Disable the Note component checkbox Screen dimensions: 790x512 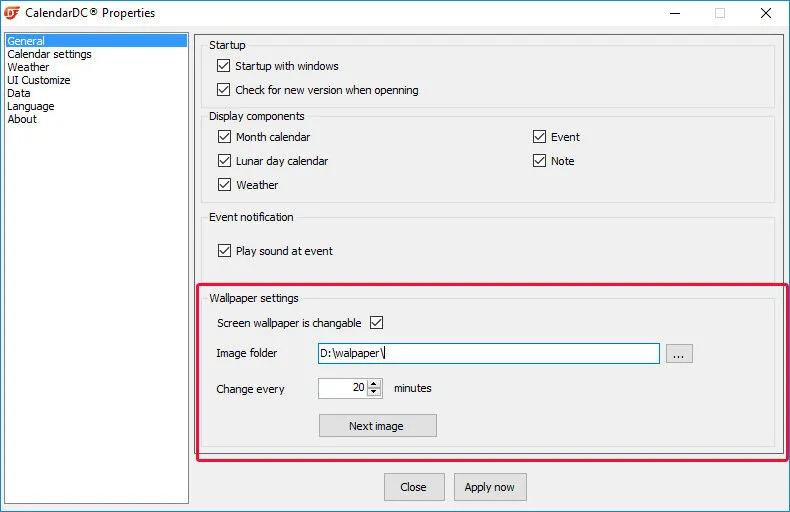[540, 161]
